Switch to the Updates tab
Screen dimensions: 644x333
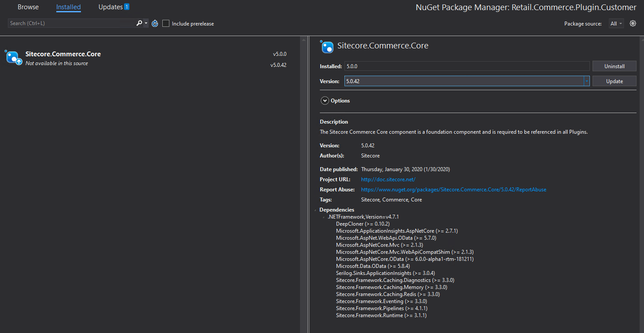tap(110, 7)
